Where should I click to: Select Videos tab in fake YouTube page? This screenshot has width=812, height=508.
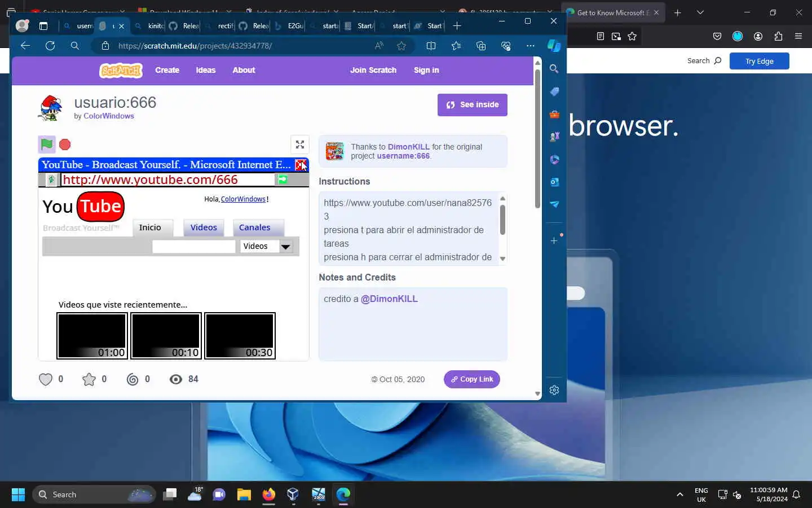pyautogui.click(x=204, y=227)
